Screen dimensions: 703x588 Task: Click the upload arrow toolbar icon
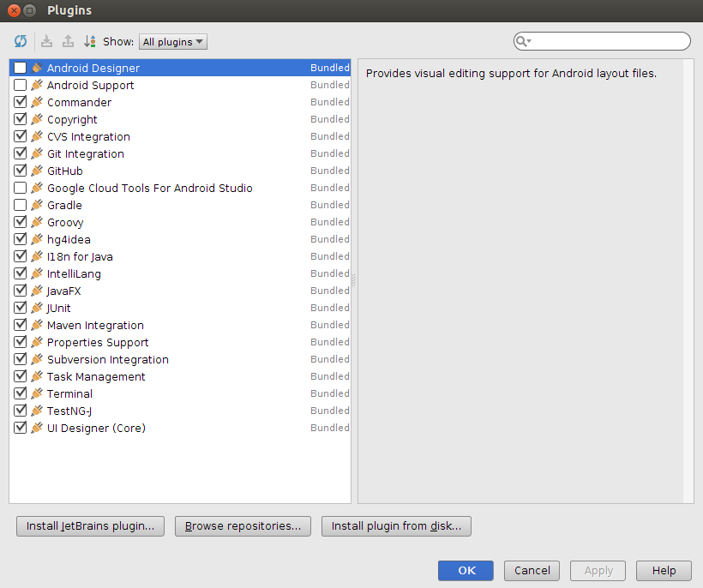tap(68, 41)
